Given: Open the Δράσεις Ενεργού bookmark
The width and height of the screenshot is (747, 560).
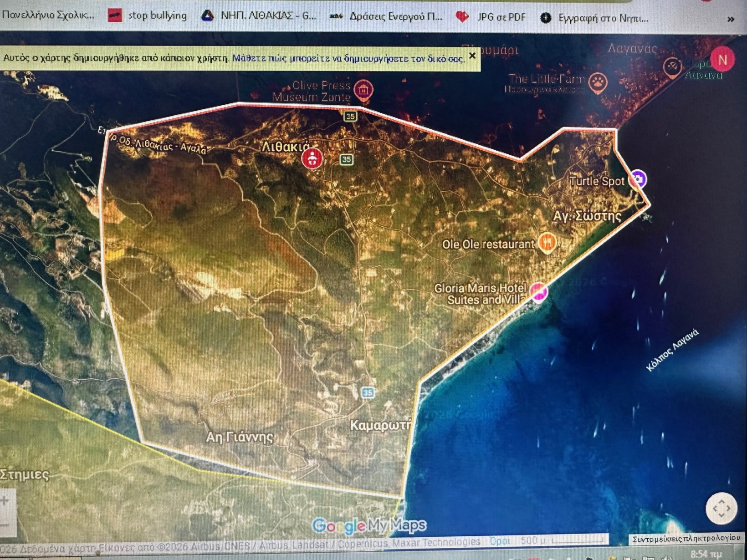Looking at the screenshot, I should (386, 16).
